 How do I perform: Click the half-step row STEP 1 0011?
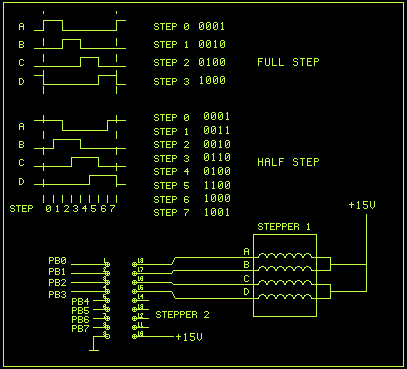192,131
